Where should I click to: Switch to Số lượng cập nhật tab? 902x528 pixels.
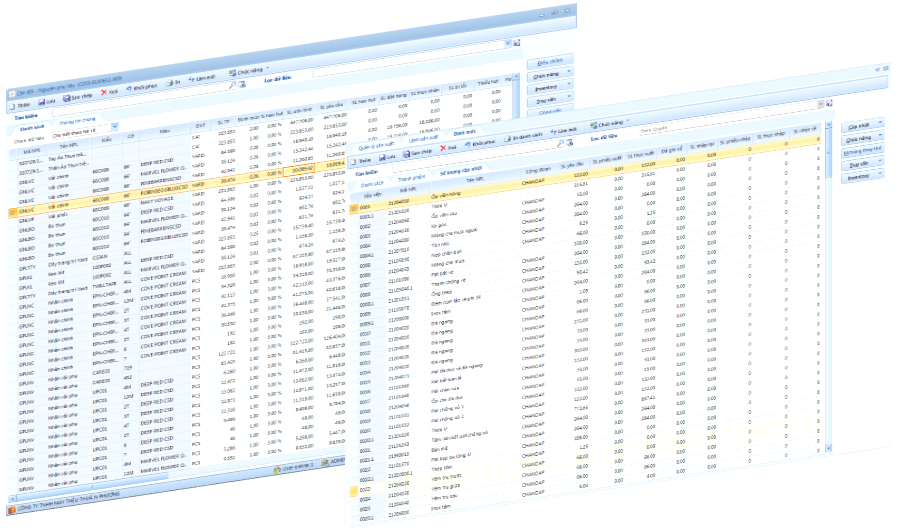pos(461,171)
